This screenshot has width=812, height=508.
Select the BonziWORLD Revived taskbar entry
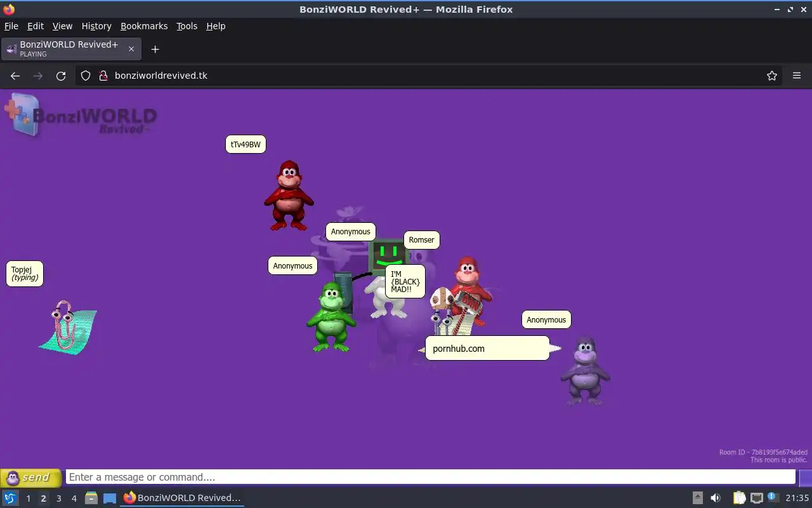(x=183, y=498)
